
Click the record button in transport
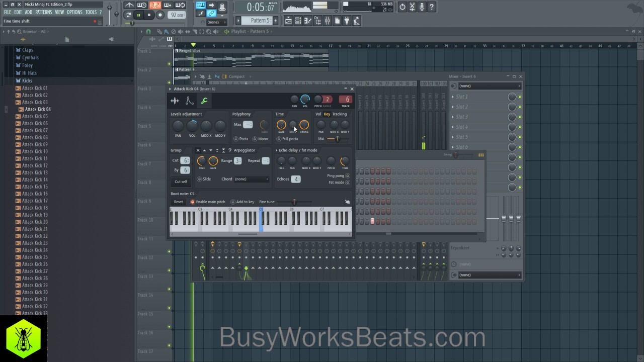click(x=160, y=15)
